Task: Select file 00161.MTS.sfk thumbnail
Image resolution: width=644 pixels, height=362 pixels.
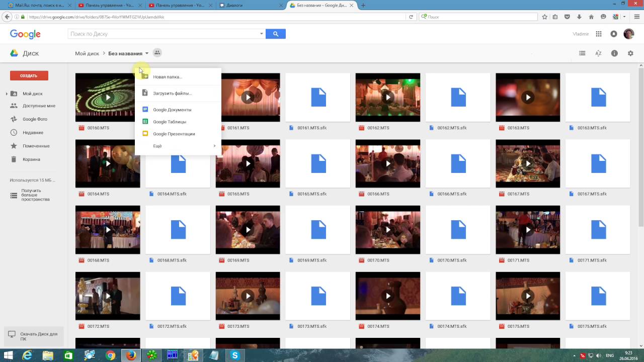Action: 318,98
